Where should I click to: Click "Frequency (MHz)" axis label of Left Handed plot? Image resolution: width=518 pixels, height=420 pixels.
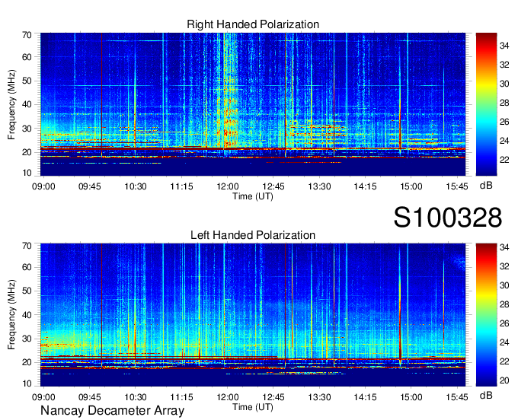click(x=11, y=315)
